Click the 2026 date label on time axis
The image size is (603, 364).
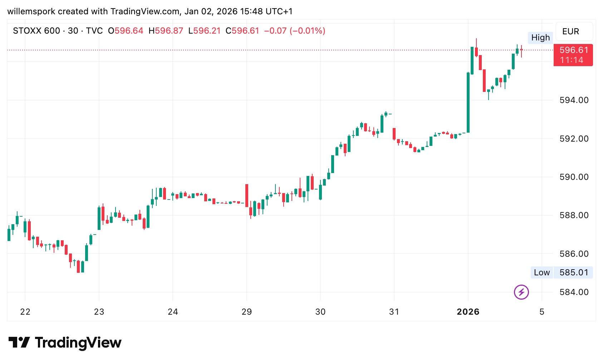click(468, 312)
